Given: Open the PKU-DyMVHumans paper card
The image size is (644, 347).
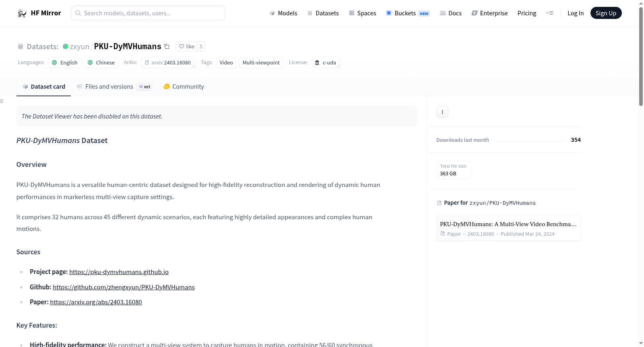Looking at the screenshot, I should [x=508, y=229].
